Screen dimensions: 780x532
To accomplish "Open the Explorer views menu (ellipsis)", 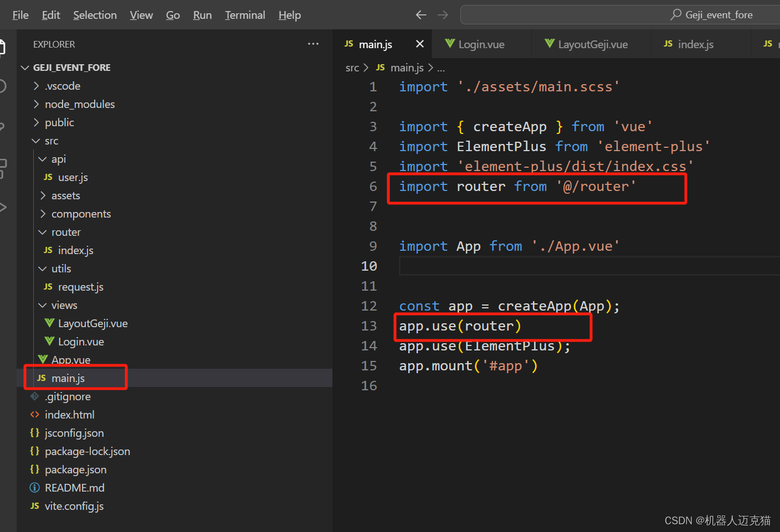I will tap(314, 44).
